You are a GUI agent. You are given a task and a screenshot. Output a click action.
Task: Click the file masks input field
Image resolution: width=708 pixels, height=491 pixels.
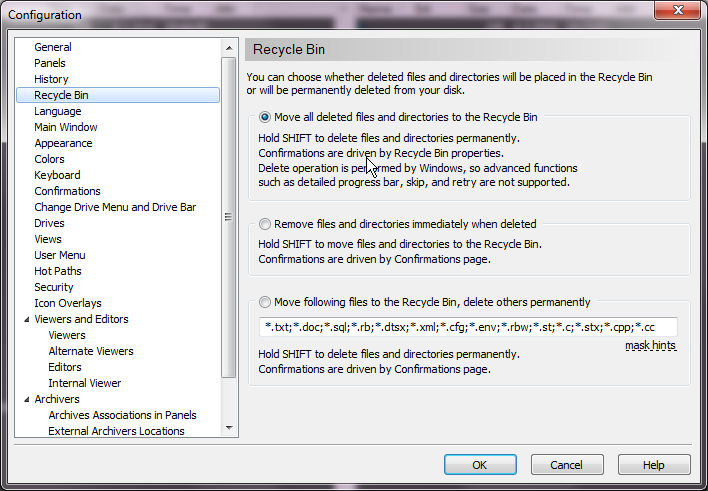tap(467, 327)
